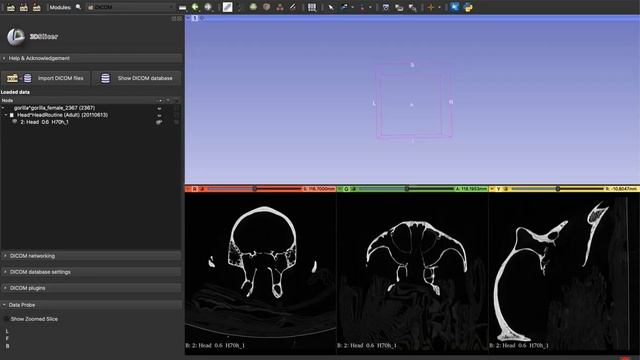Click the Node column header
Viewport: 640px width, 360px height.
pyautogui.click(x=8, y=100)
